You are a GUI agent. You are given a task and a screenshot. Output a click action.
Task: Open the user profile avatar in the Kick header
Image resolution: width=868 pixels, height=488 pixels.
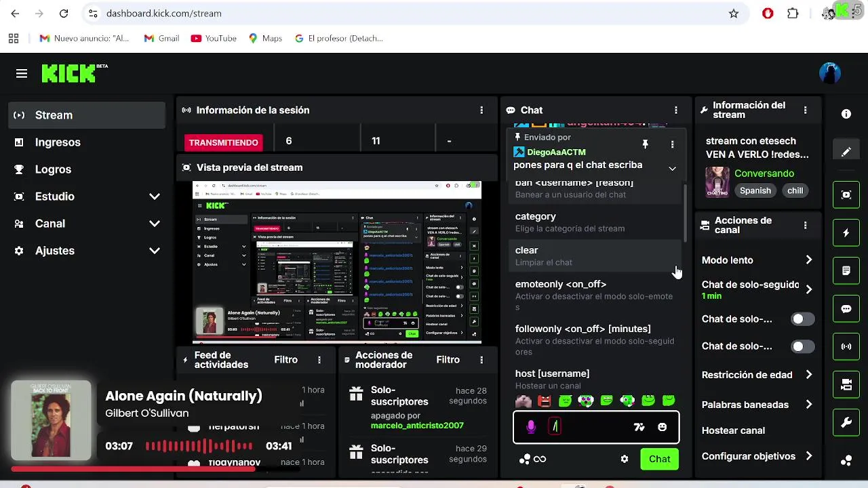830,73
